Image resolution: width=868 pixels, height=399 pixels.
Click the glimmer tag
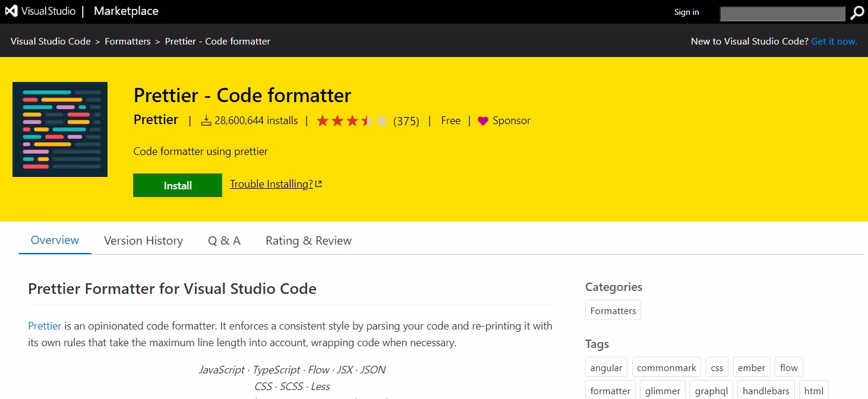[662, 390]
